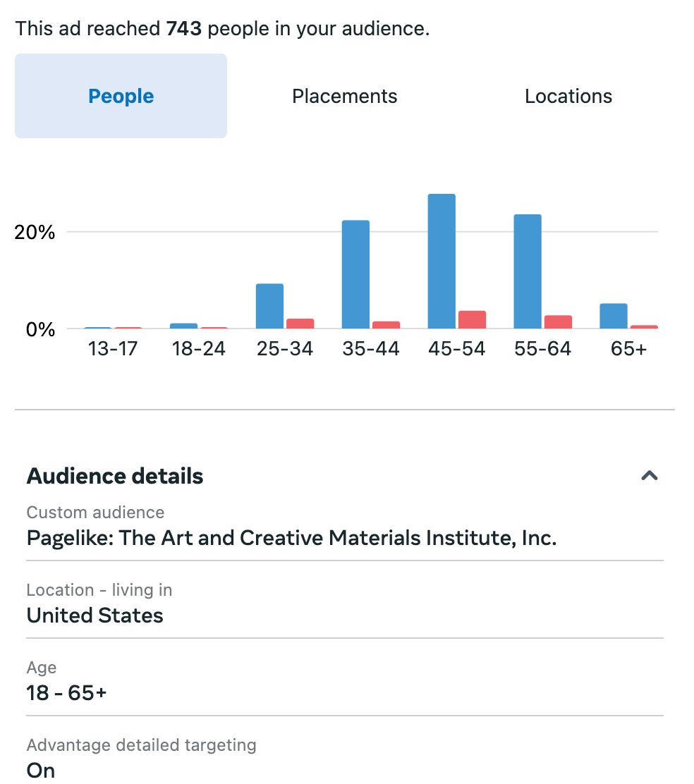Screen dimensions: 694x784
Task: Switch to the Placements tab
Action: (x=344, y=96)
